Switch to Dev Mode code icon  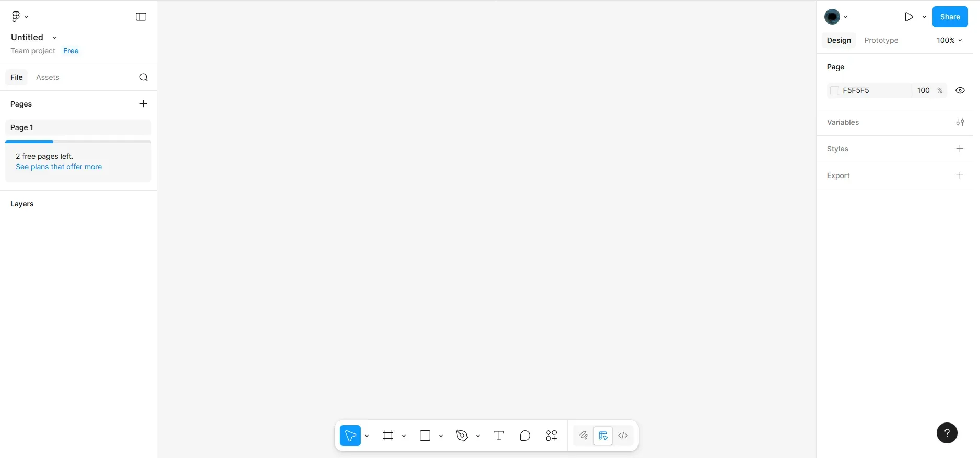(623, 436)
